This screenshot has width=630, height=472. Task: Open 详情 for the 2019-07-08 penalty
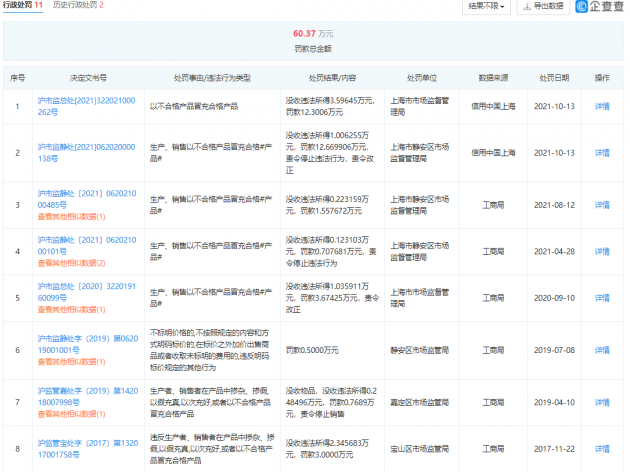[602, 350]
